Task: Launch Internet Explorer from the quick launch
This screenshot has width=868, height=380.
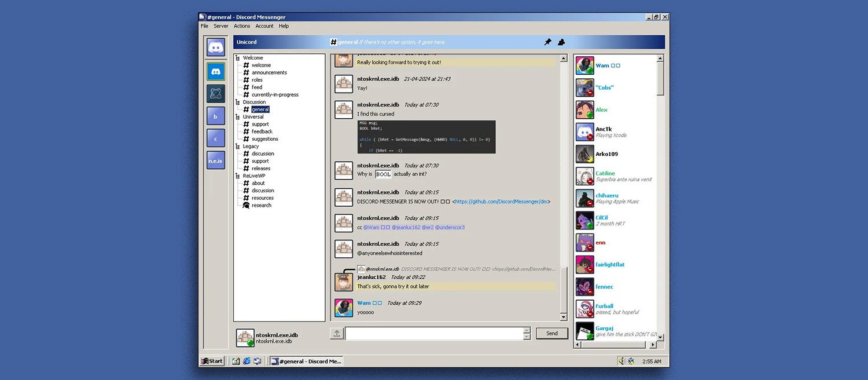Action: [247, 361]
